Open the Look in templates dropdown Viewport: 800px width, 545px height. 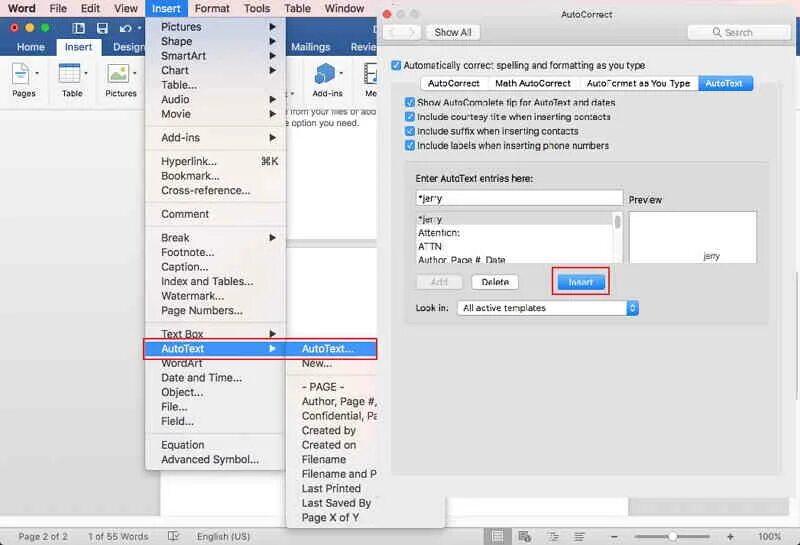[x=547, y=308]
